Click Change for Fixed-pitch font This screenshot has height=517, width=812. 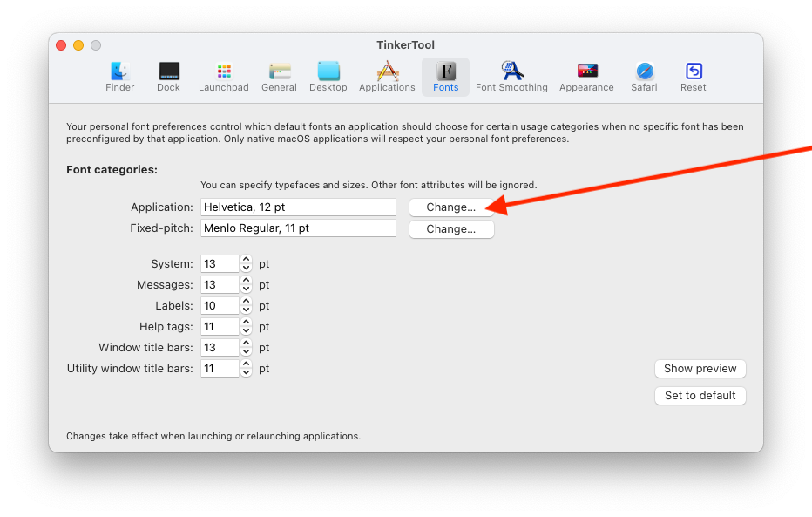point(451,229)
